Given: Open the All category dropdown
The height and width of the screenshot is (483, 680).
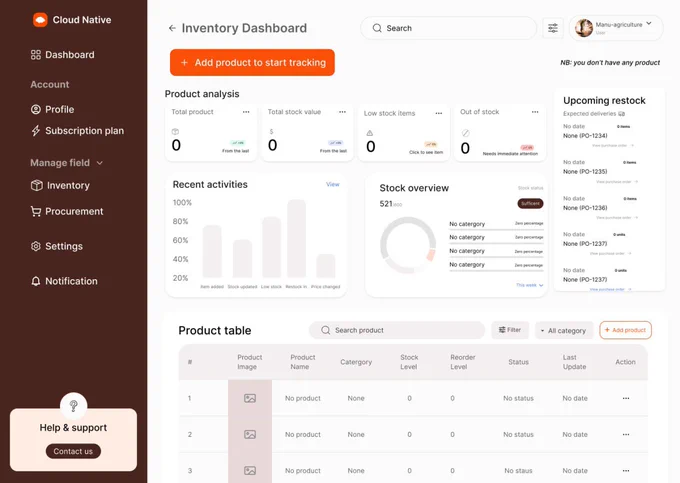Looking at the screenshot, I should pos(563,330).
